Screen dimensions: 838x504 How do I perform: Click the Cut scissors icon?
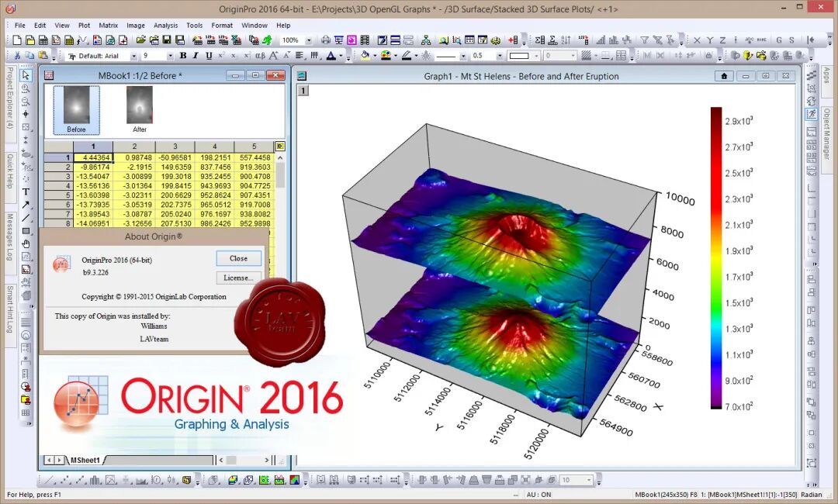coord(17,56)
